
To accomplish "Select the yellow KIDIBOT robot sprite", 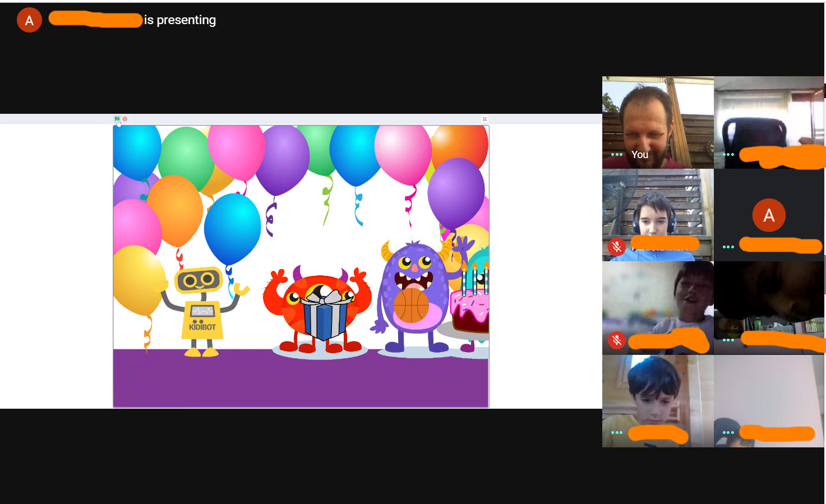I will [x=201, y=308].
